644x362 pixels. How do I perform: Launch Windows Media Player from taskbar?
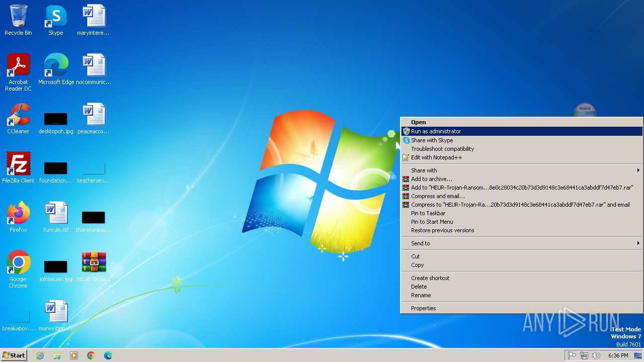pyautogui.click(x=74, y=355)
